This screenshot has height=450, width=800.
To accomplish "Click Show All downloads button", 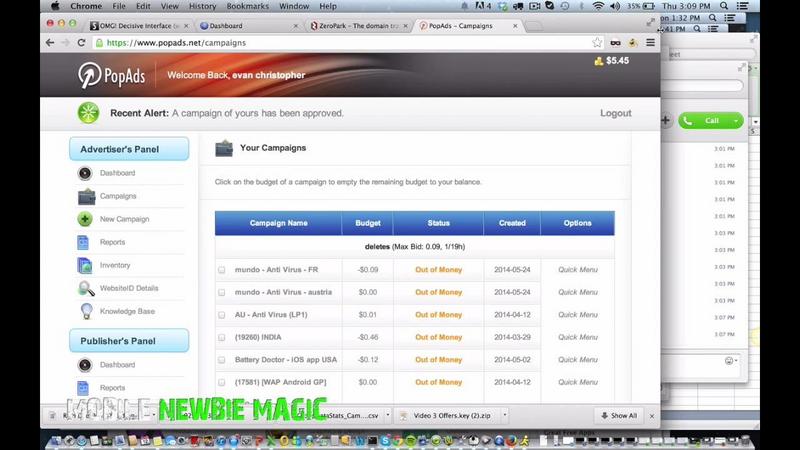I will point(619,416).
